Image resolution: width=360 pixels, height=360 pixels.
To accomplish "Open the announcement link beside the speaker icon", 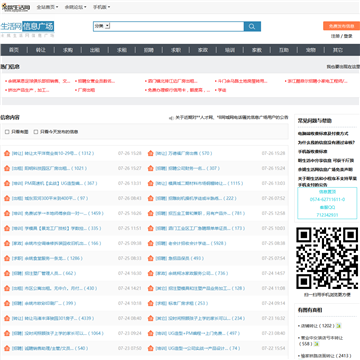I will pos(232,117).
